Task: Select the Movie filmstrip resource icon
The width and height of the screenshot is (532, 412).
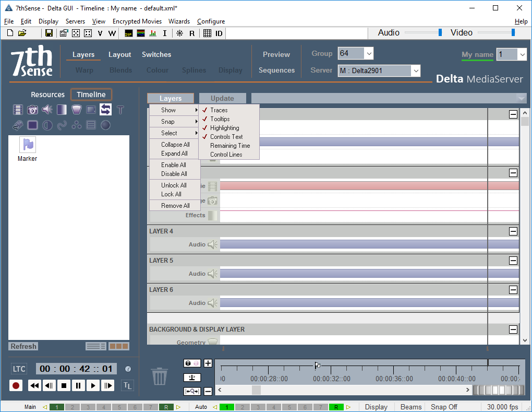Action: pyautogui.click(x=18, y=109)
